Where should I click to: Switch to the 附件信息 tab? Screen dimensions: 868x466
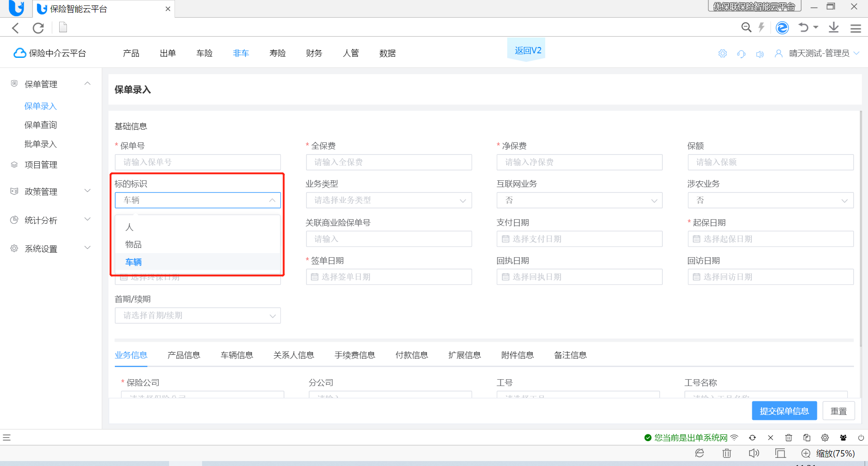point(518,355)
